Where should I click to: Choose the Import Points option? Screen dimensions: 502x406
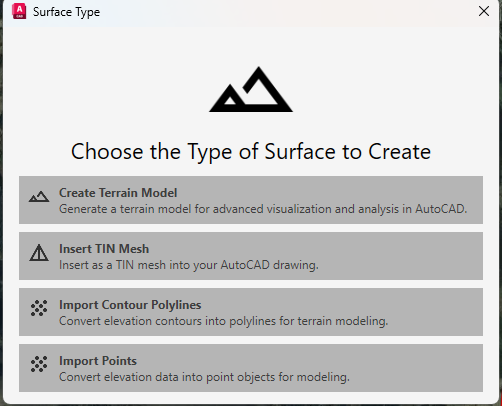click(251, 368)
